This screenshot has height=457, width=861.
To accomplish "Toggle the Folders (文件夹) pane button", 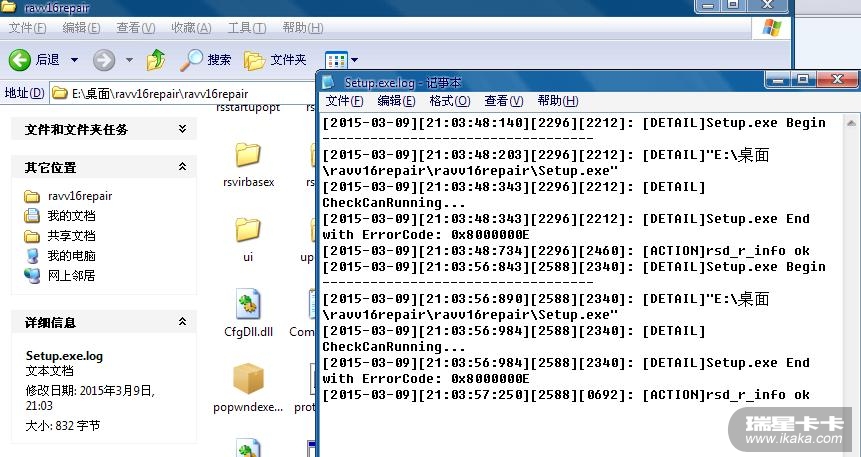I will pos(275,60).
